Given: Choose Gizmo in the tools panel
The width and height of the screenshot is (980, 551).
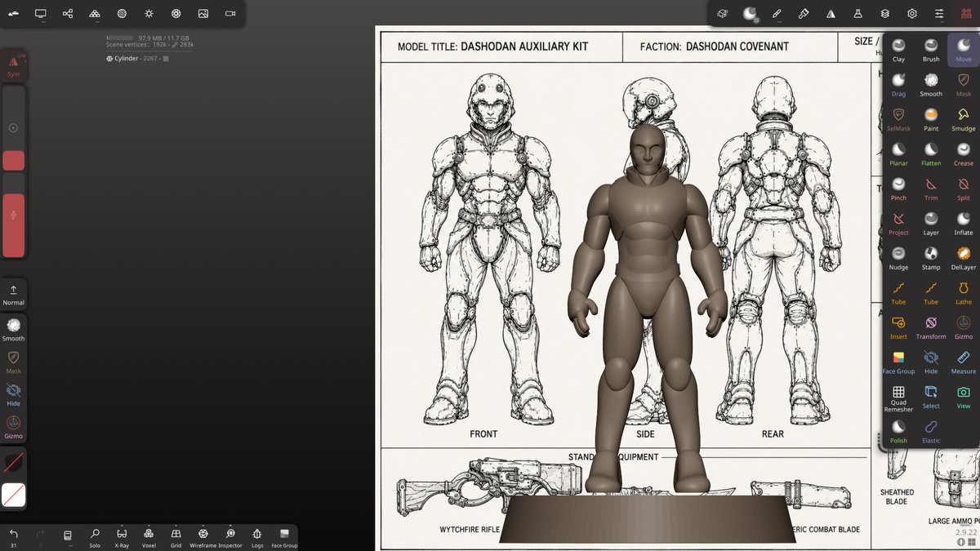Looking at the screenshot, I should click(964, 328).
